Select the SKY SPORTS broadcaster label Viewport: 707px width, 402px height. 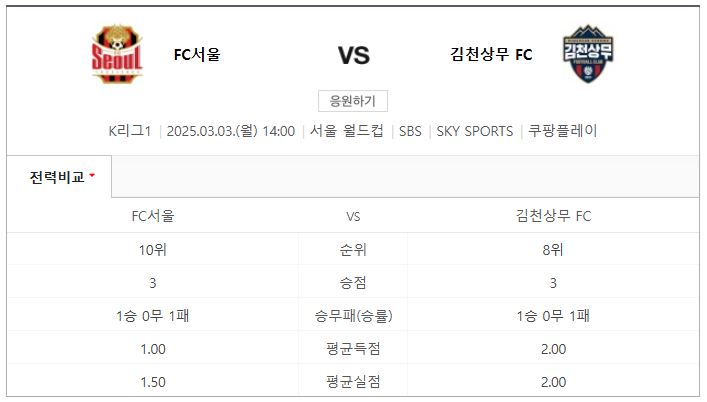pyautogui.click(x=474, y=131)
